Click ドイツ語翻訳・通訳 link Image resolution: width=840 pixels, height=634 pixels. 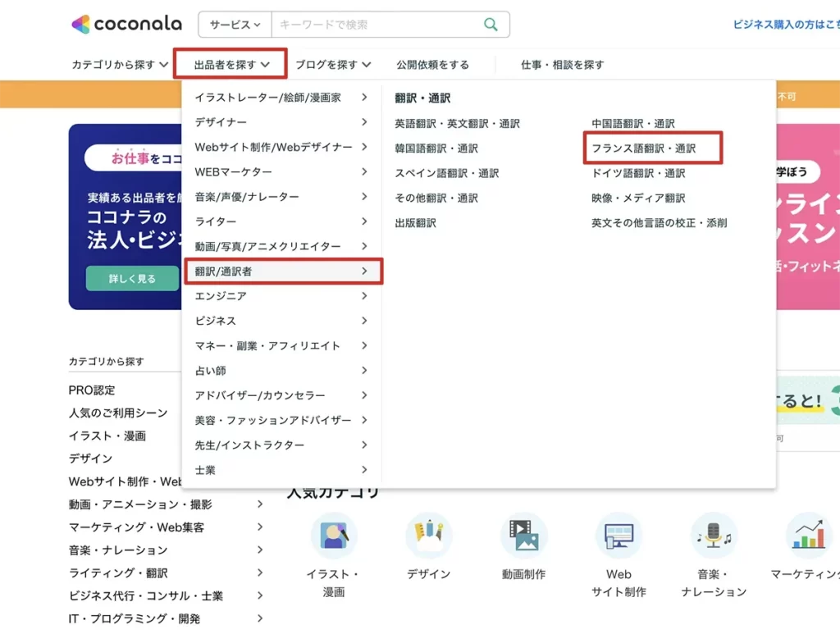[638, 173]
